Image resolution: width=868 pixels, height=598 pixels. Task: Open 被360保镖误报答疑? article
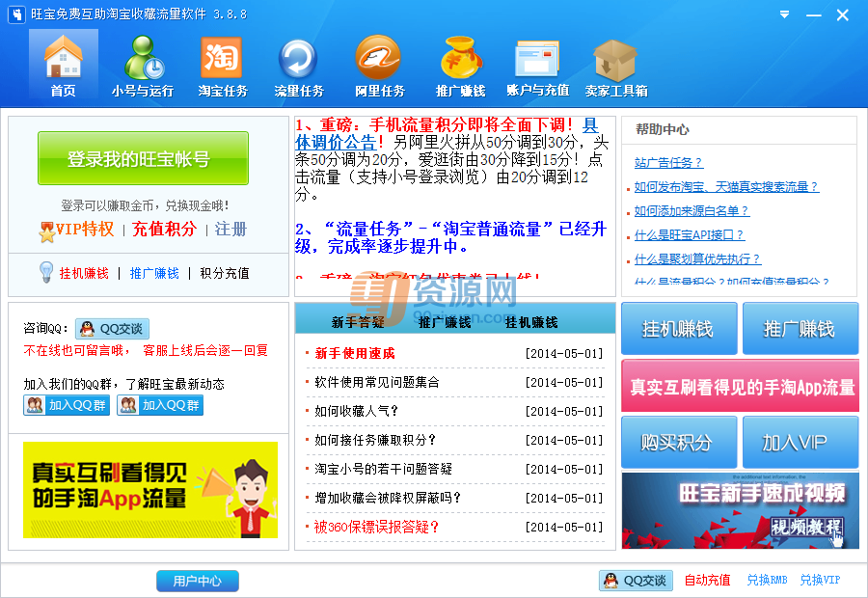coord(376,527)
